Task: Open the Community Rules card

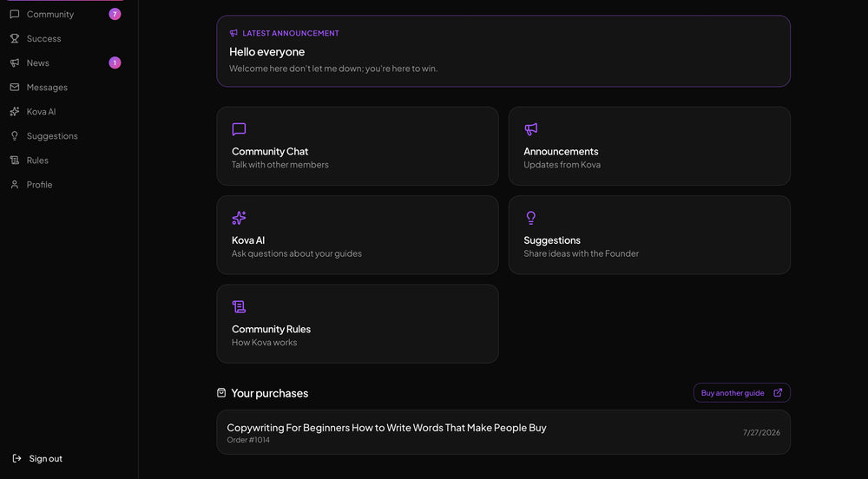Action: [358, 325]
